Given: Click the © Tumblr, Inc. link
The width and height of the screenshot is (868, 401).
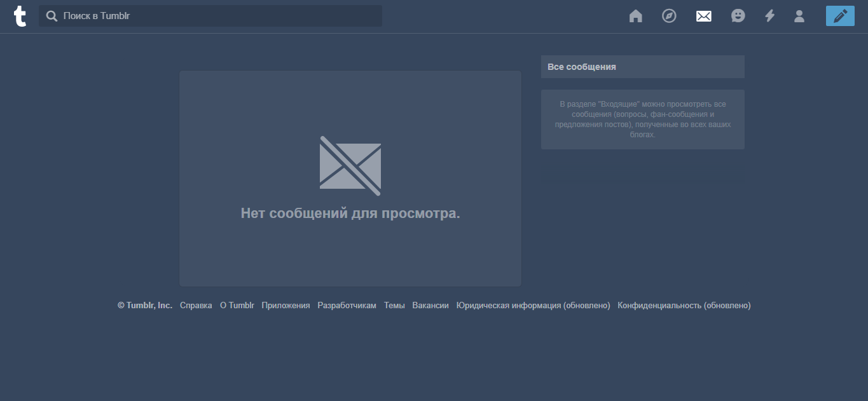Looking at the screenshot, I should click(x=144, y=305).
